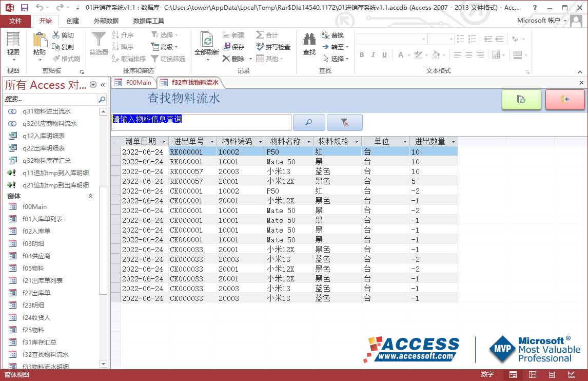Open the 创建 ribbon tab
Screen dimensions: 588x381
72,21
